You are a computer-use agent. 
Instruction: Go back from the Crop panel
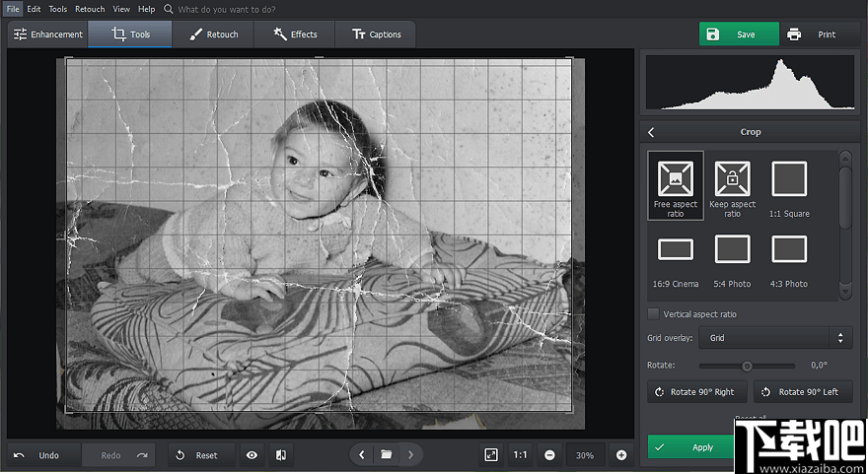(x=651, y=132)
